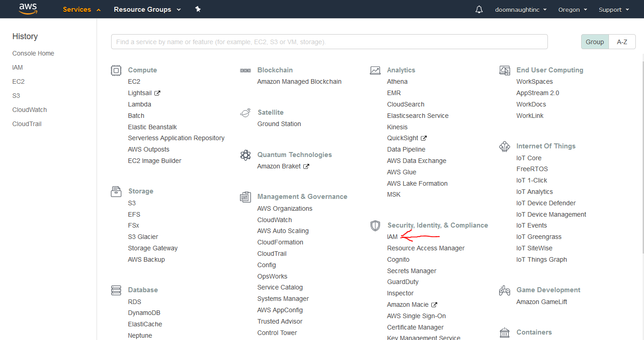The width and height of the screenshot is (644, 340).
Task: Click the Analytics chart icon
Action: pos(375,70)
